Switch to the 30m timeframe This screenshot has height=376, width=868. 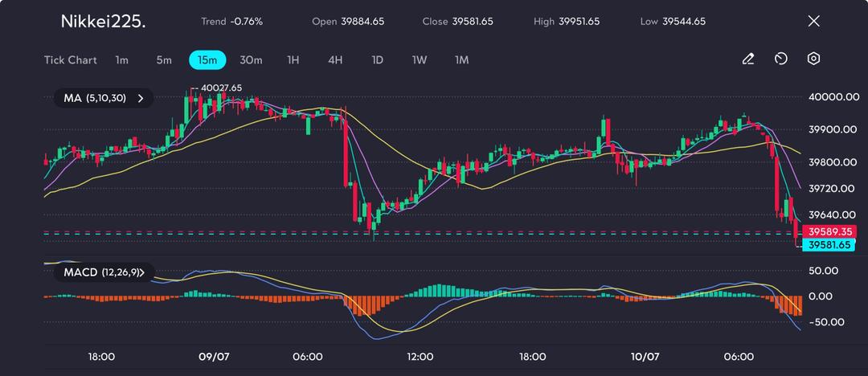pyautogui.click(x=251, y=60)
